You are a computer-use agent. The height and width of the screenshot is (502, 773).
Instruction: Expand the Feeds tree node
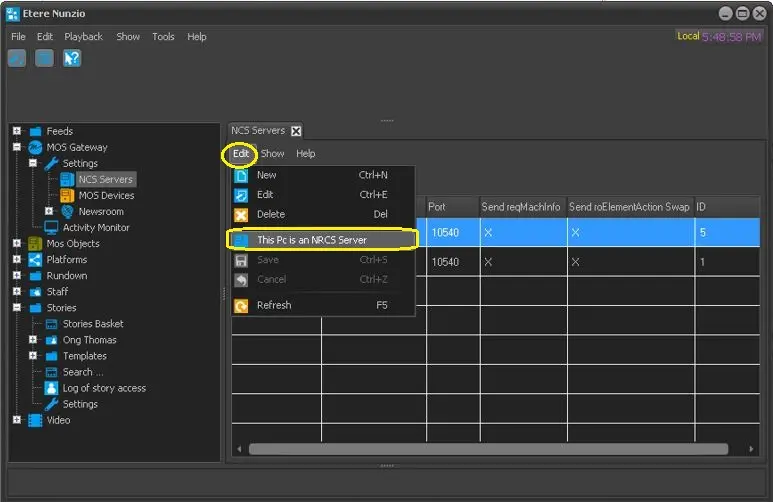point(17,131)
